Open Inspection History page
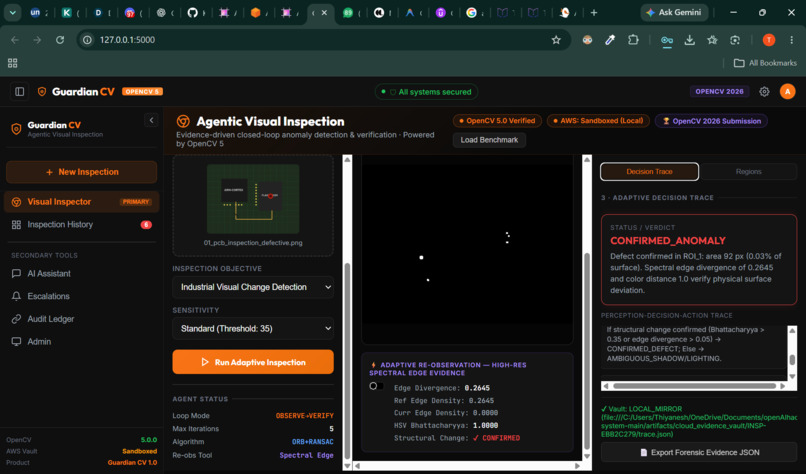 coord(81,225)
